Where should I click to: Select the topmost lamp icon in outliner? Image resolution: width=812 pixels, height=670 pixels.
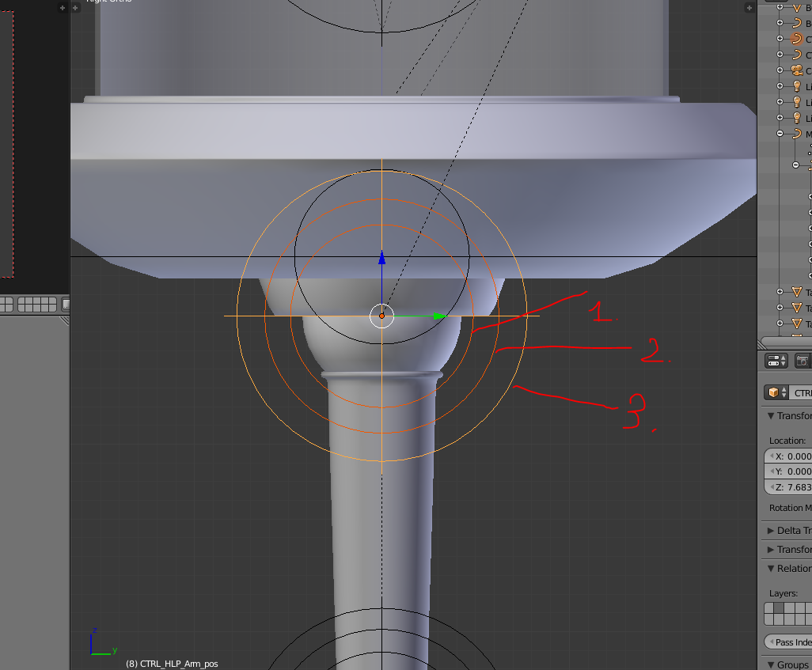[x=797, y=86]
